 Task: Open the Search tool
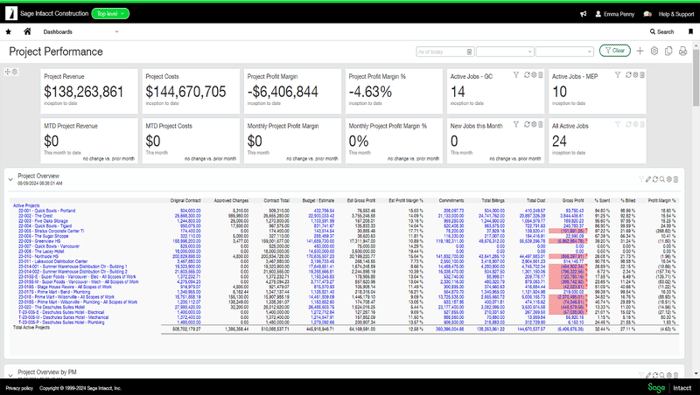click(x=662, y=32)
